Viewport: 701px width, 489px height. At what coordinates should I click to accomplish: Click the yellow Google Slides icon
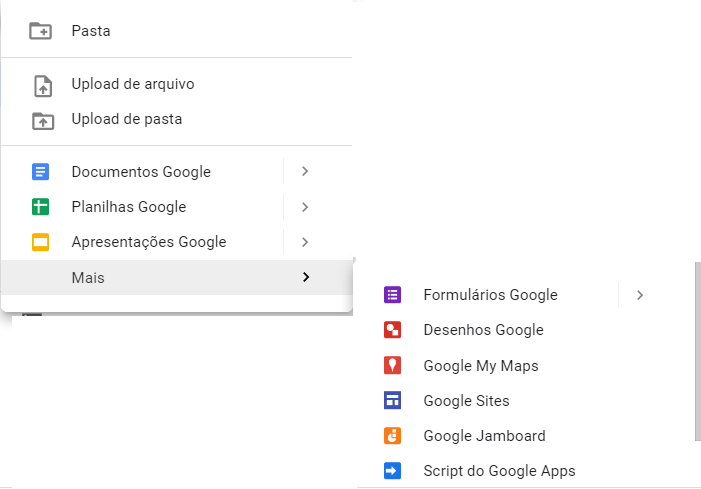coord(40,242)
